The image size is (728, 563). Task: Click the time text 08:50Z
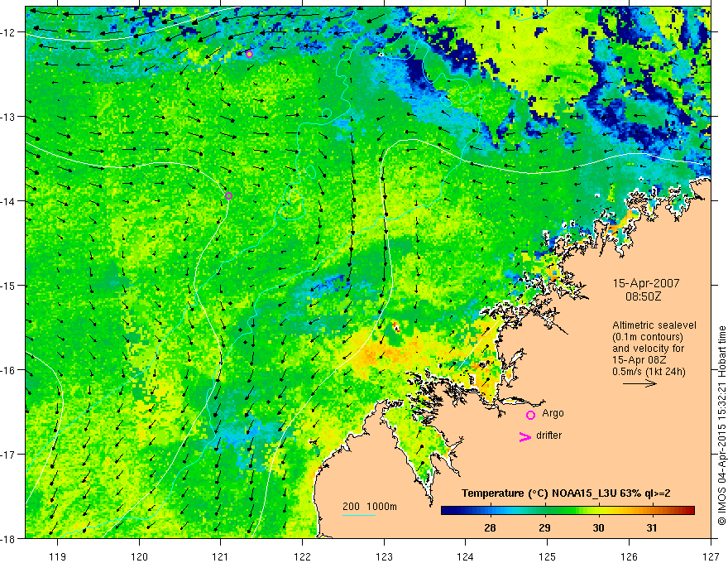click(643, 296)
